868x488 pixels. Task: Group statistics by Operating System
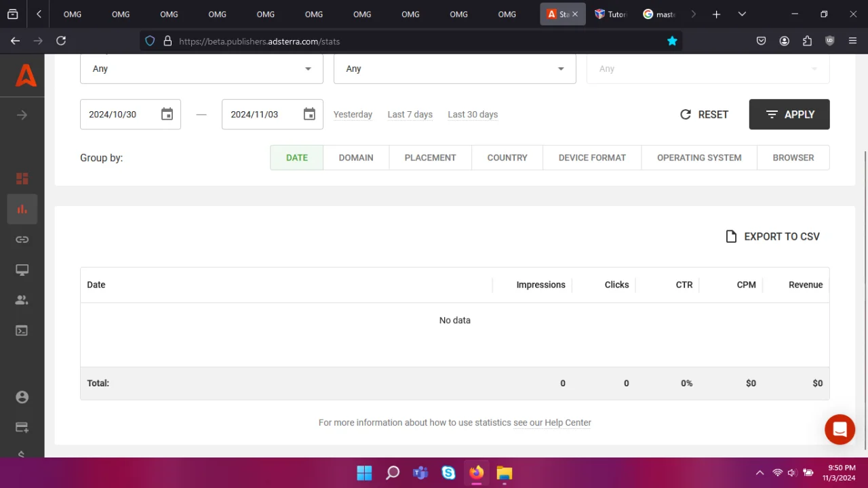pyautogui.click(x=699, y=157)
